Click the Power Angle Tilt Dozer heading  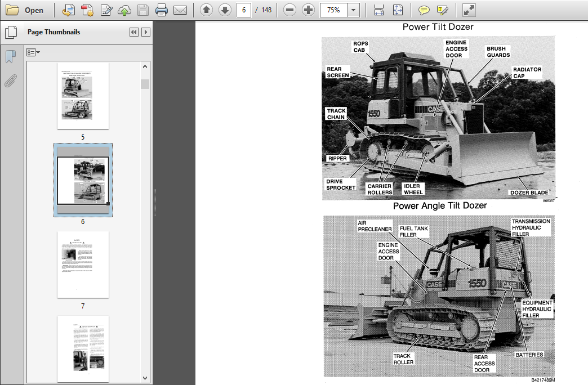coord(440,206)
